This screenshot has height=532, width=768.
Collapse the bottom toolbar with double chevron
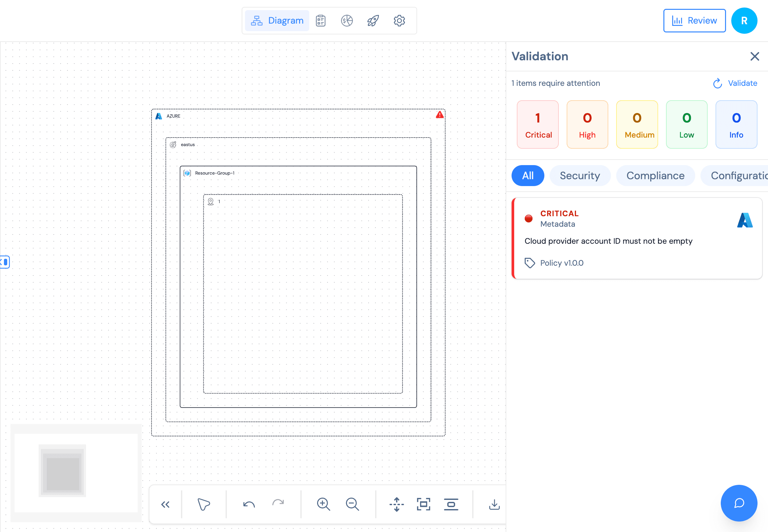166,504
